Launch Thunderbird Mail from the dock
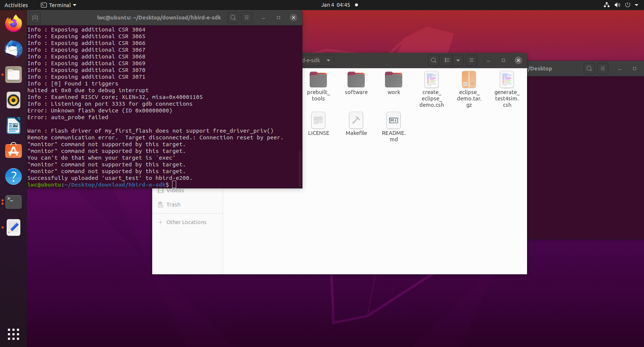 (x=13, y=49)
